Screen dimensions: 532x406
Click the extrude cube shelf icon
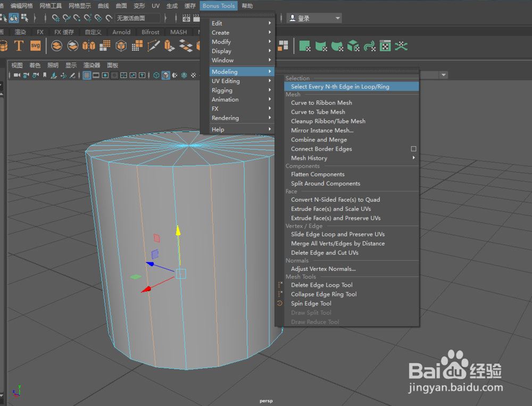click(169, 45)
